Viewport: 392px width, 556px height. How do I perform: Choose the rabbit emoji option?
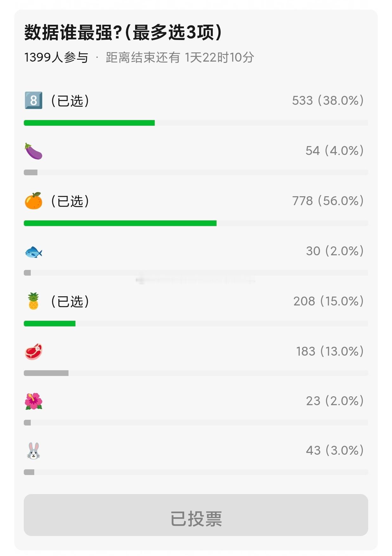[33, 451]
